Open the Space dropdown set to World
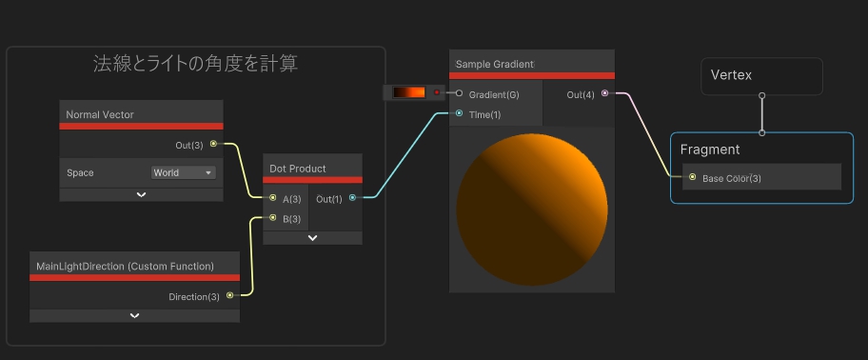This screenshot has width=868, height=360. pyautogui.click(x=184, y=172)
